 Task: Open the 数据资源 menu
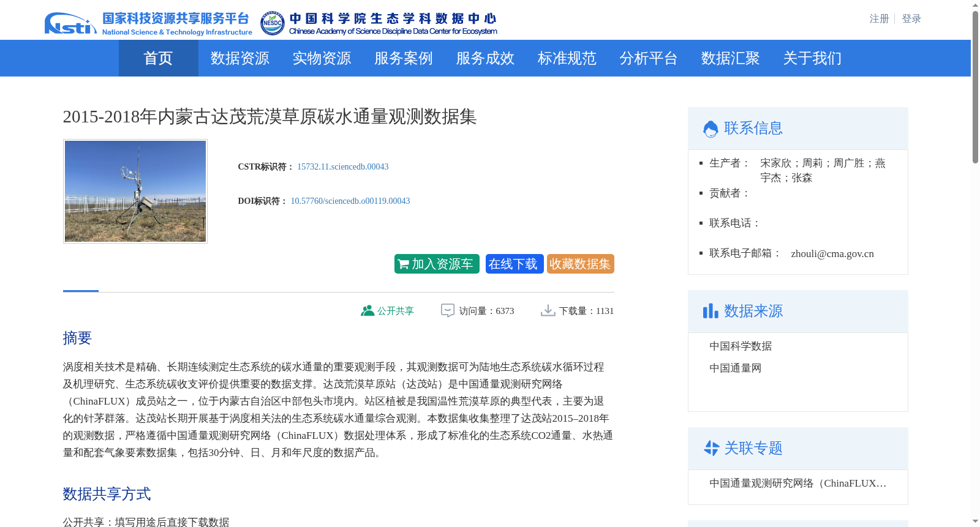(x=240, y=58)
